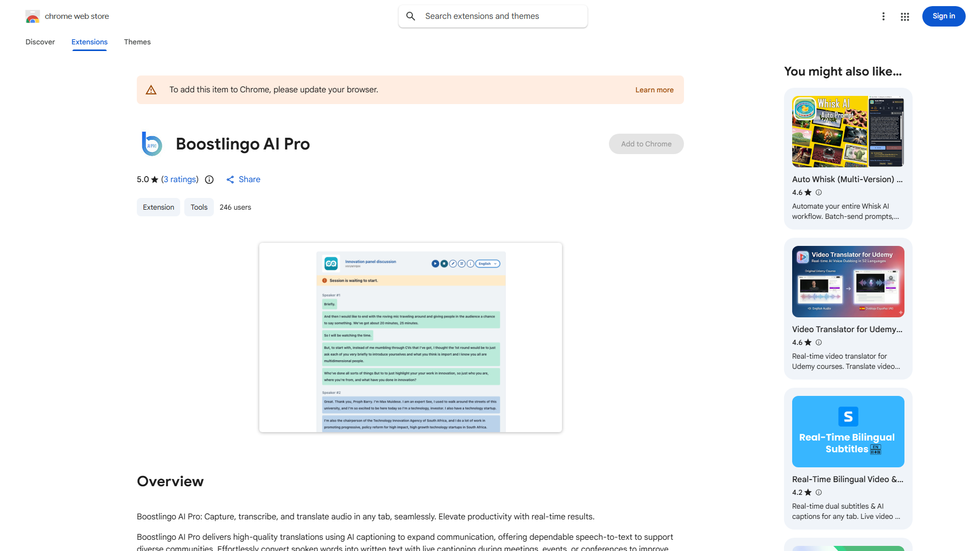Open the three-dot options menu
The image size is (980, 551).
click(x=884, y=16)
